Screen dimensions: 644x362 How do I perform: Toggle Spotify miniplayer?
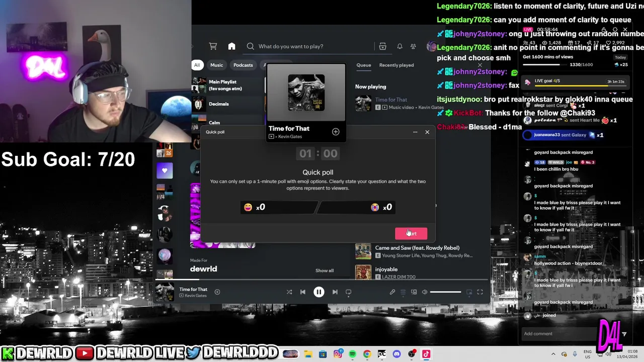[469, 292]
